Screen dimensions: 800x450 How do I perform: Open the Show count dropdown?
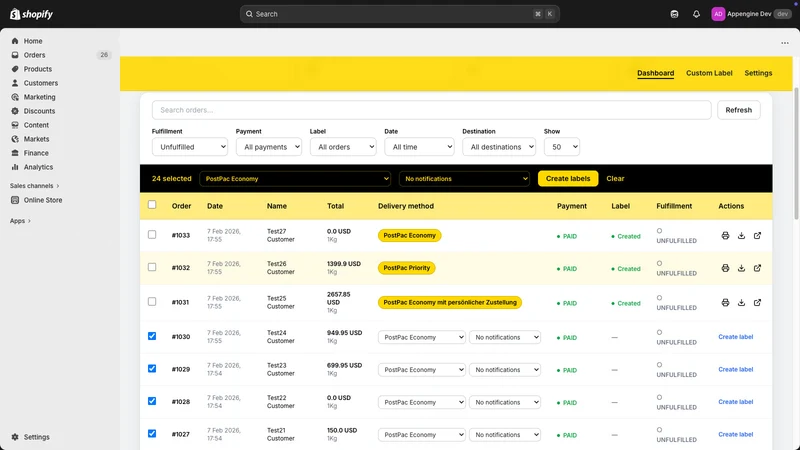tap(562, 147)
